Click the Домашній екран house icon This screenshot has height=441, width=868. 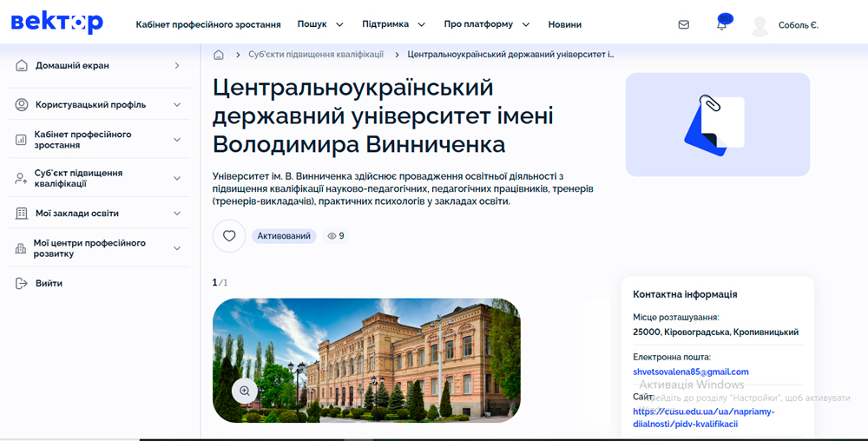(x=22, y=66)
